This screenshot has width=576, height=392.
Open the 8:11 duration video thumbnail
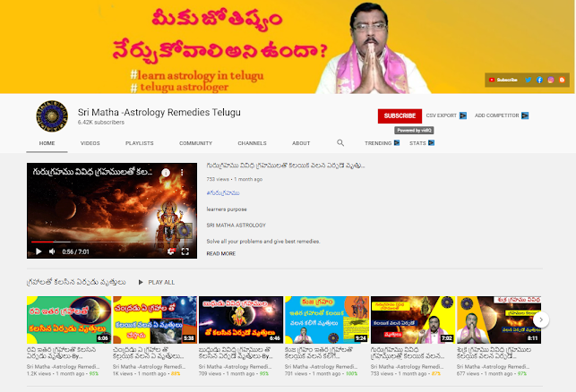point(499,320)
